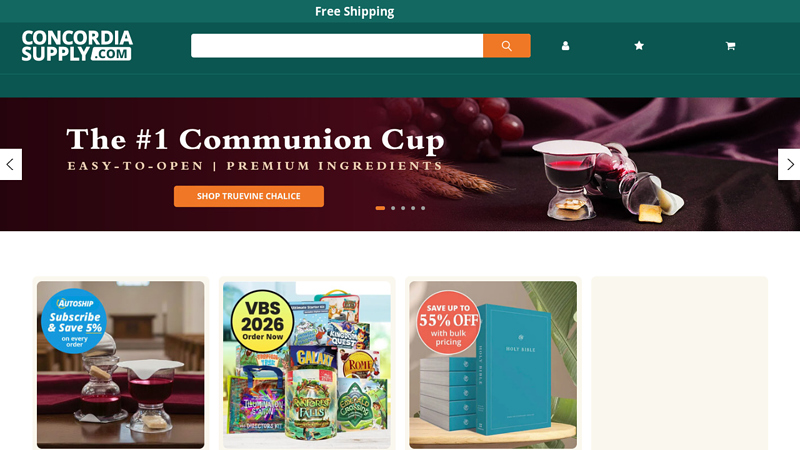Click the Concordia Supply logo
Screen dimensions: 800x450
(x=77, y=46)
